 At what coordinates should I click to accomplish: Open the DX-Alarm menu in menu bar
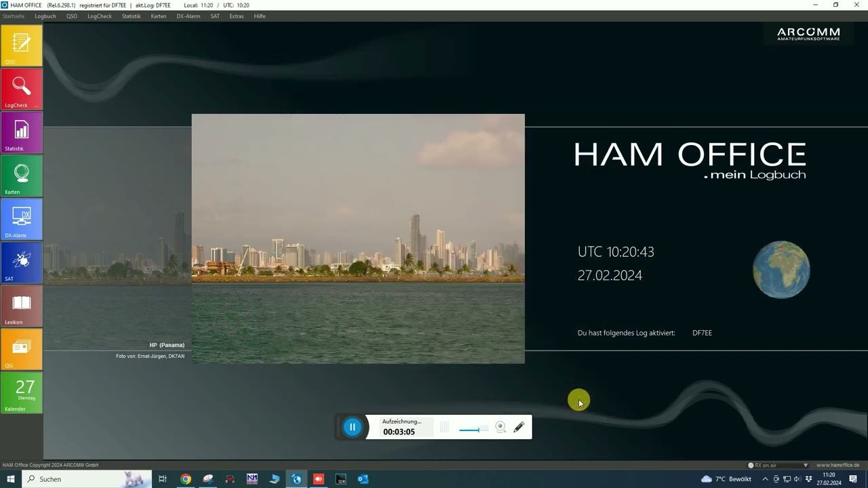click(189, 16)
